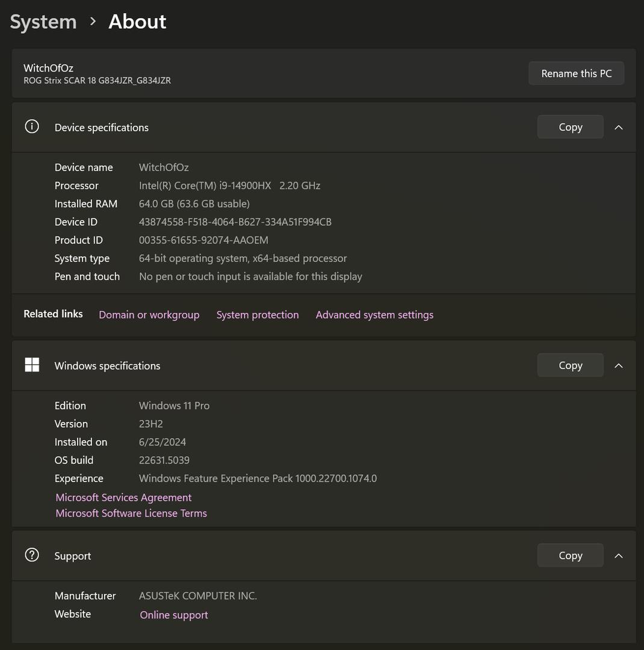Image resolution: width=644 pixels, height=650 pixels.
Task: Open the Domain or workgroup link
Action: click(149, 315)
